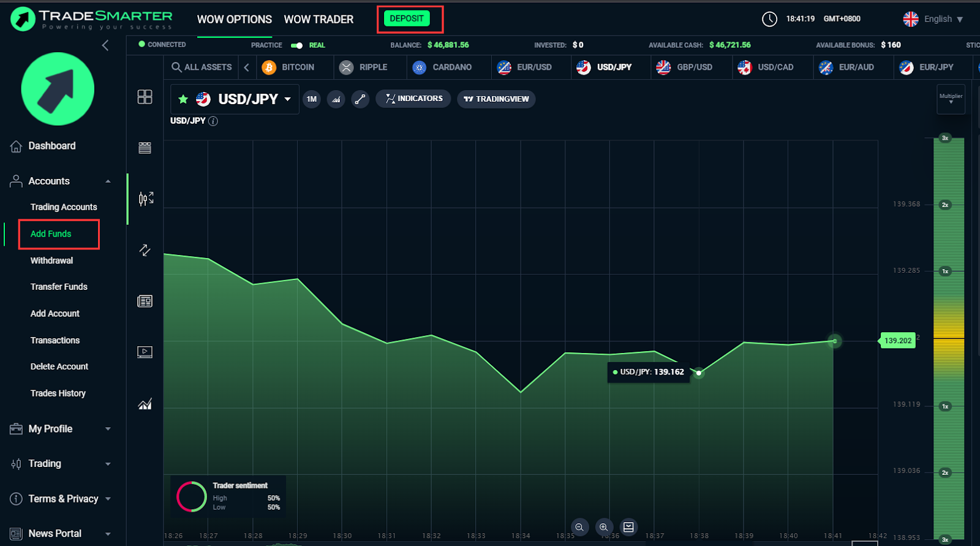Viewport: 980px width, 546px height.
Task: Select the drawing tools icon
Action: 360,99
